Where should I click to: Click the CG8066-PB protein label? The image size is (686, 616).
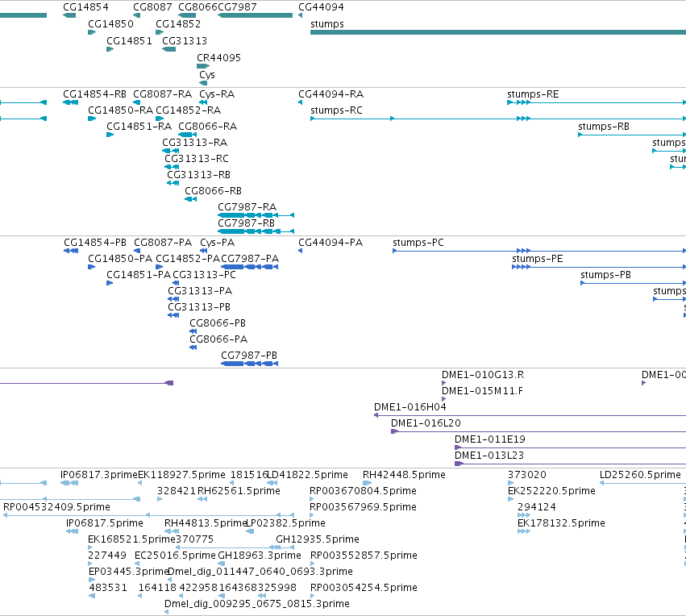coord(218,323)
